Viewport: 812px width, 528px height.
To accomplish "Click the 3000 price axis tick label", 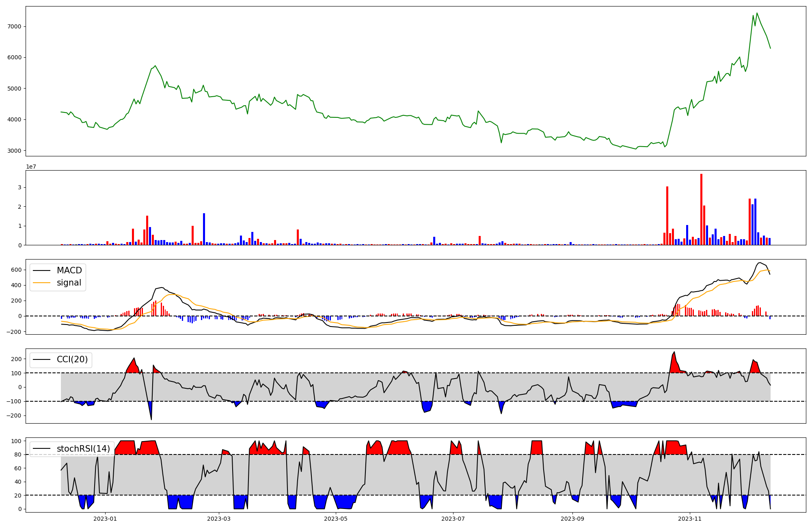I will (x=14, y=151).
